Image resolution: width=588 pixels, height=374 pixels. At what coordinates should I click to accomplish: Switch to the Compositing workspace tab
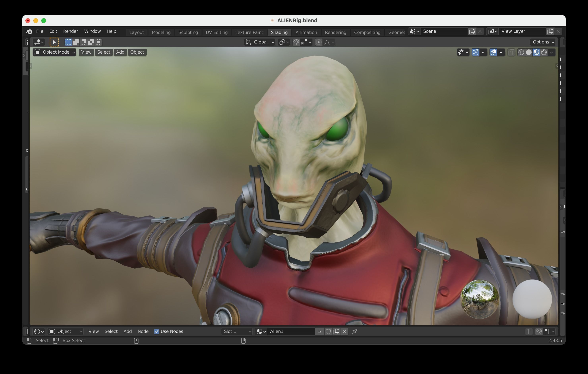[367, 32]
